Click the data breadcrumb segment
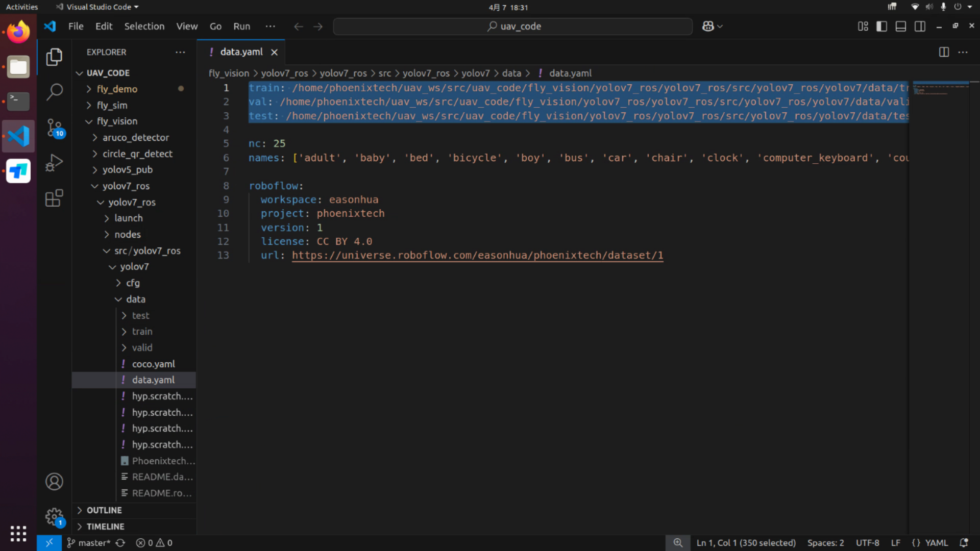 511,73
